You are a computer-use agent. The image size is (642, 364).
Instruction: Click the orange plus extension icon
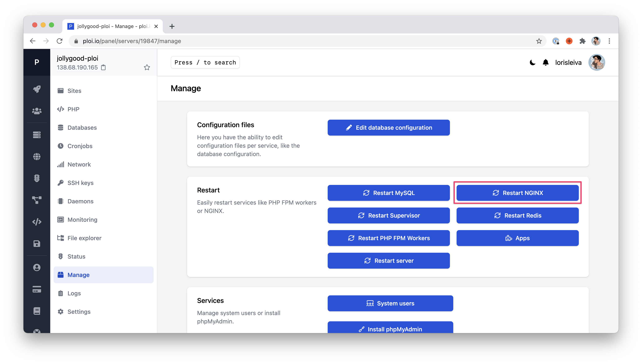(x=569, y=41)
